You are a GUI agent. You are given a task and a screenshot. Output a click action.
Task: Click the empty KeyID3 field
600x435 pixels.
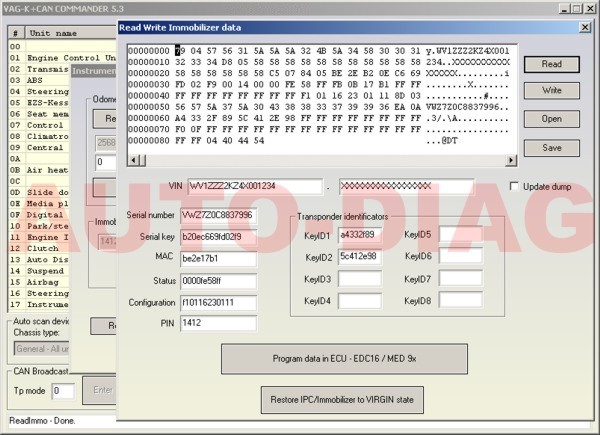(360, 279)
